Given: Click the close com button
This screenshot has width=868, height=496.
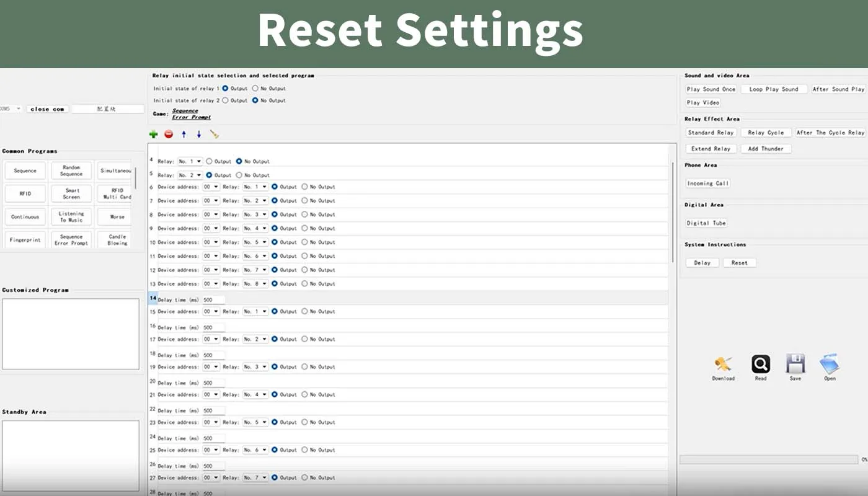Looking at the screenshot, I should pyautogui.click(x=47, y=109).
